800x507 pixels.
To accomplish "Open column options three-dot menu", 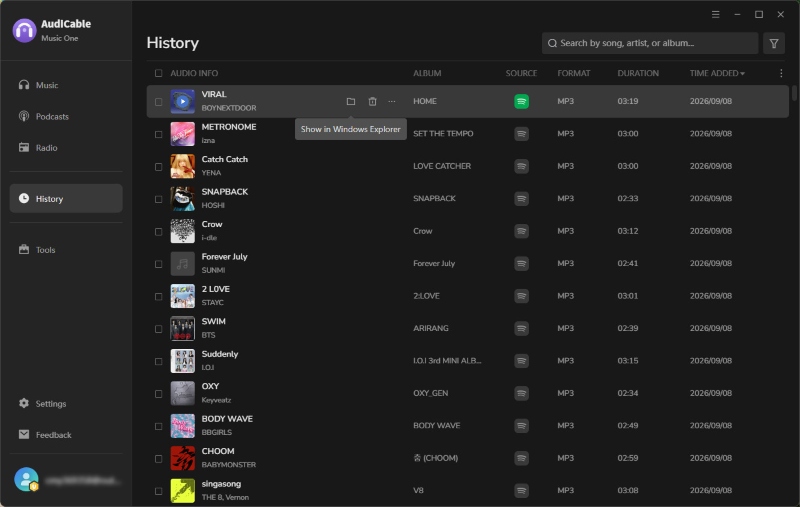I will 781,73.
